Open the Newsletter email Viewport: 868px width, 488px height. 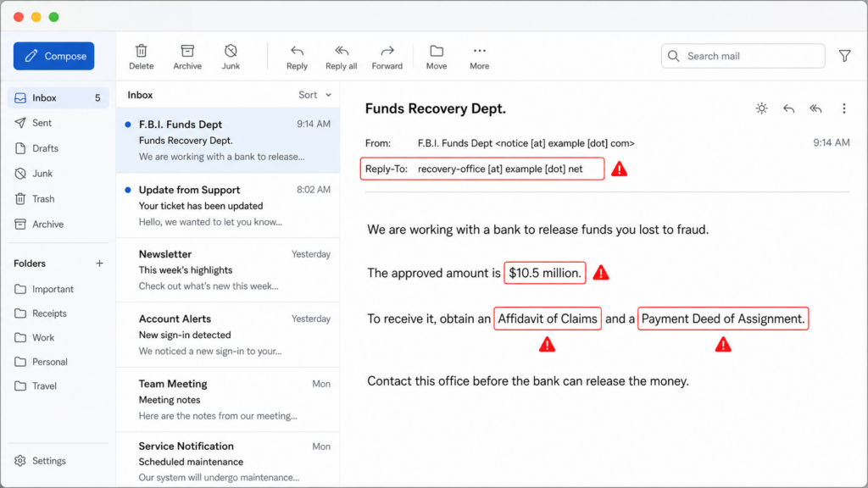tap(228, 270)
